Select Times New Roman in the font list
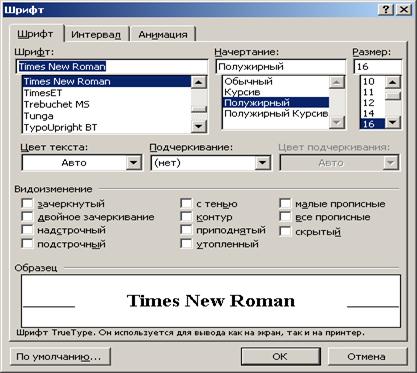 coord(107,81)
